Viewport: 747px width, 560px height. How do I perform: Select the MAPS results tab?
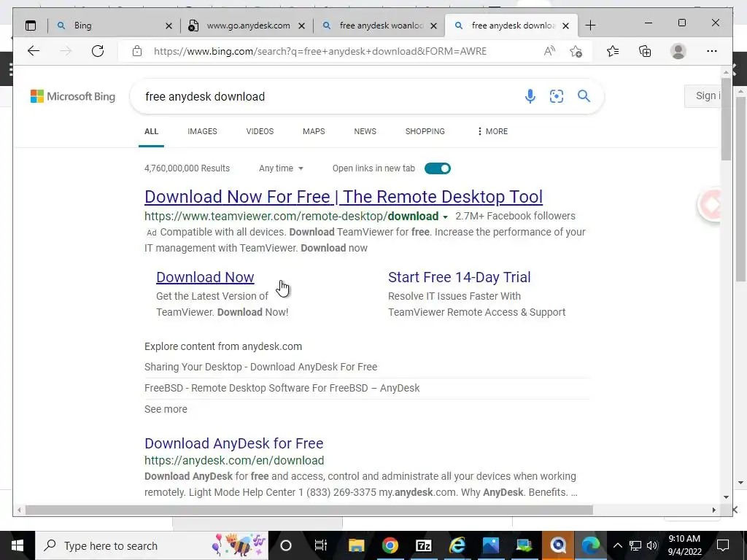(314, 131)
